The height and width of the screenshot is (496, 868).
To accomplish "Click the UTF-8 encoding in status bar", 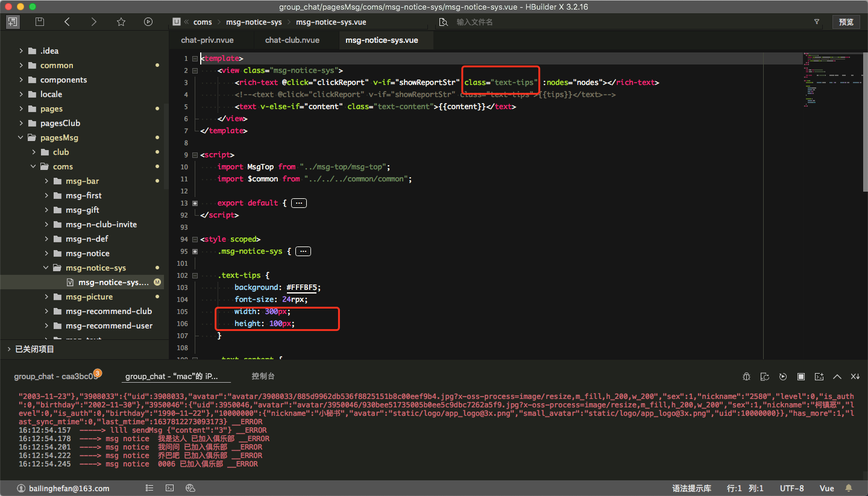I will pyautogui.click(x=791, y=488).
